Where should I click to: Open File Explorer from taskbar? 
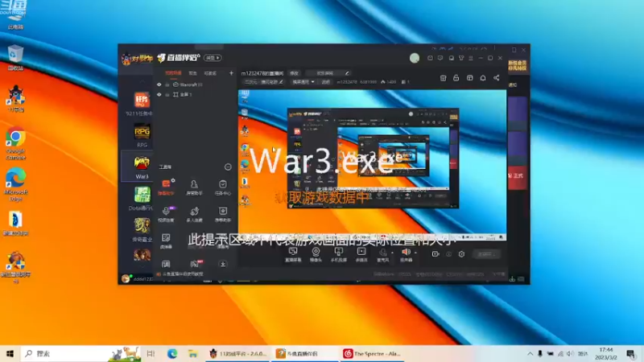tap(192, 353)
